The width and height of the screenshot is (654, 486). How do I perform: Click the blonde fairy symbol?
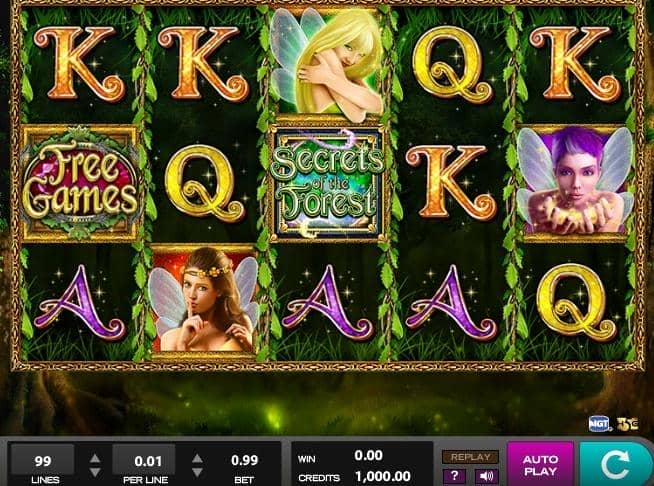tap(327, 63)
